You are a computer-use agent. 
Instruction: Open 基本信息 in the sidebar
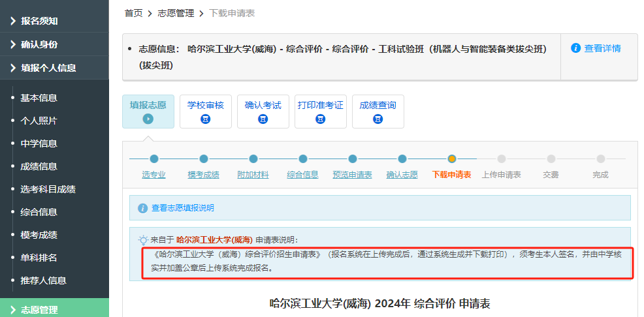click(39, 98)
